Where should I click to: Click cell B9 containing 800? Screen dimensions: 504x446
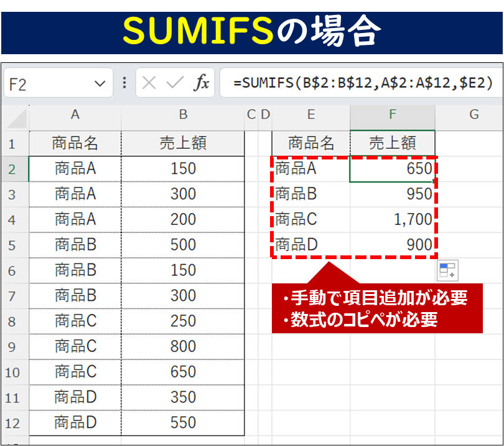pos(183,346)
